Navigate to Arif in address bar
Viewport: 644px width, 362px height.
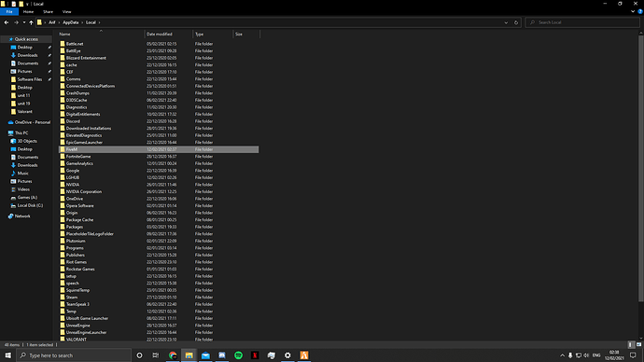51,22
